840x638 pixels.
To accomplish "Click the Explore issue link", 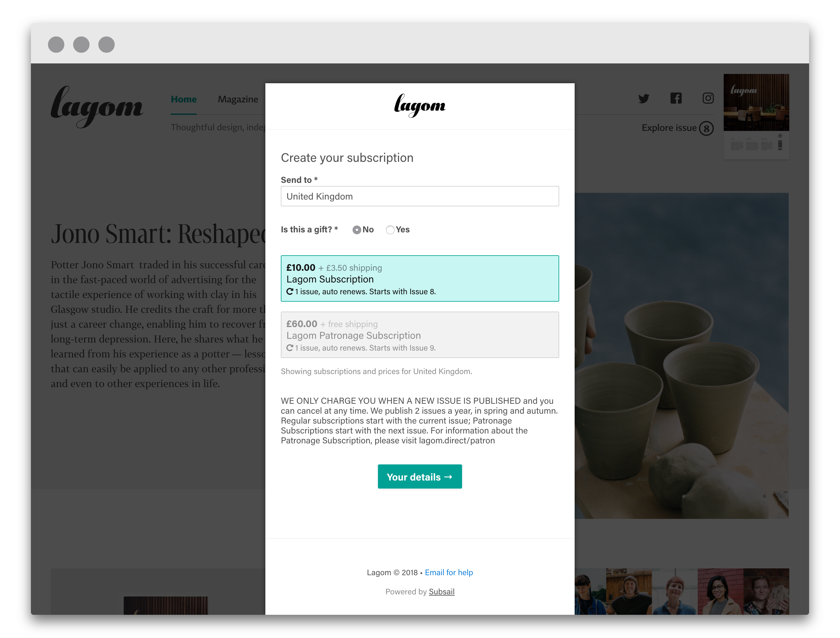I will click(669, 128).
